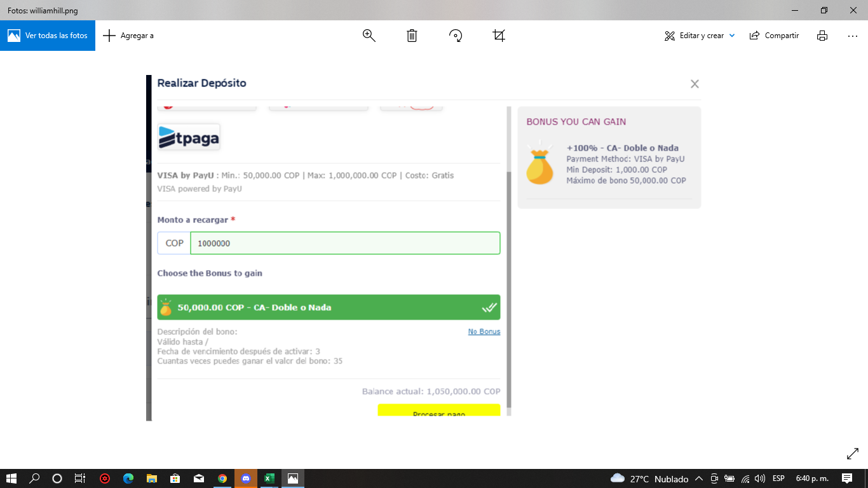Open the weather 27°C Nublado widget
Image resolution: width=868 pixels, height=488 pixels.
click(x=649, y=478)
